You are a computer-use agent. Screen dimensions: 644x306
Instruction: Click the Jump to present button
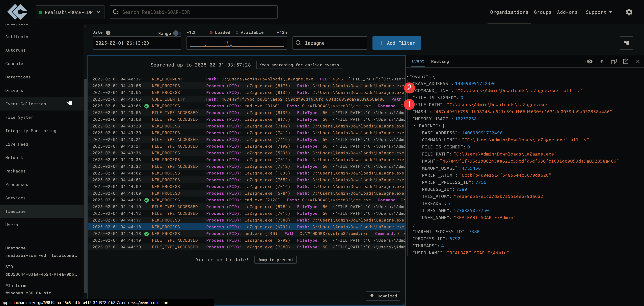tap(276, 259)
